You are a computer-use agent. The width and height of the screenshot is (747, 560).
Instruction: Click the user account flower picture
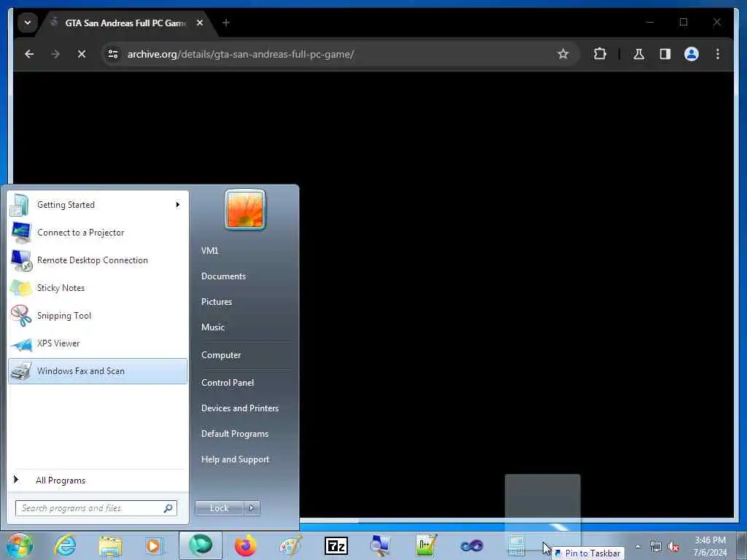[x=245, y=210]
